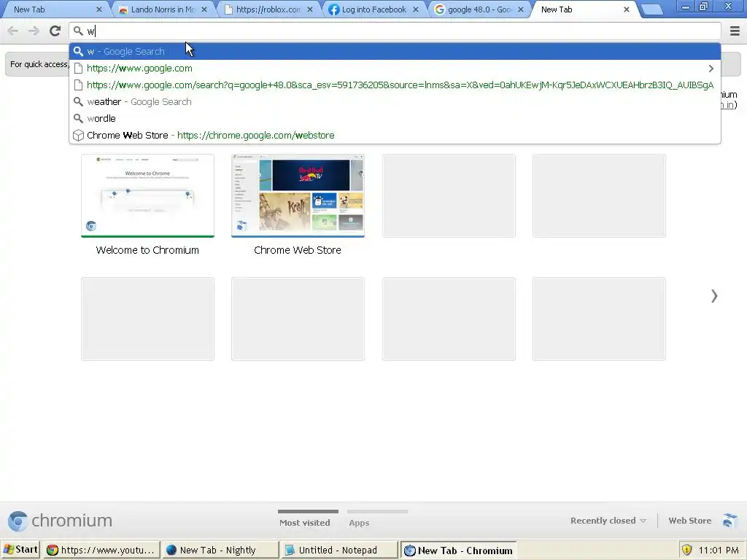Click the Web Store icon in footer
This screenshot has width=747, height=560.
click(729, 520)
